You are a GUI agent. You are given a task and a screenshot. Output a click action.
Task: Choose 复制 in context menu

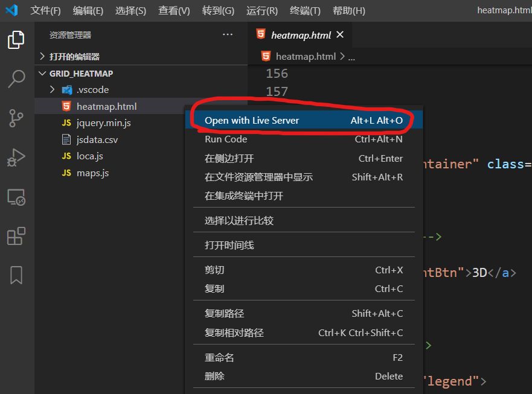pyautogui.click(x=304, y=288)
